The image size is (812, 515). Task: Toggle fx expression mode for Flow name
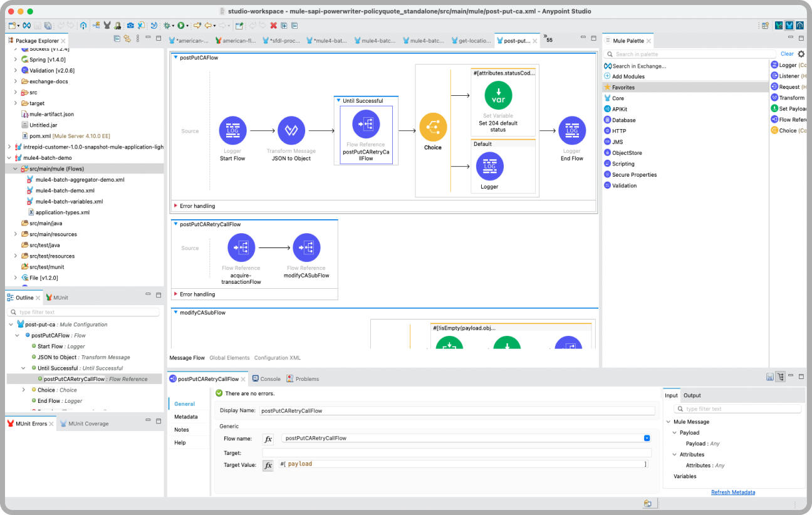pyautogui.click(x=268, y=439)
